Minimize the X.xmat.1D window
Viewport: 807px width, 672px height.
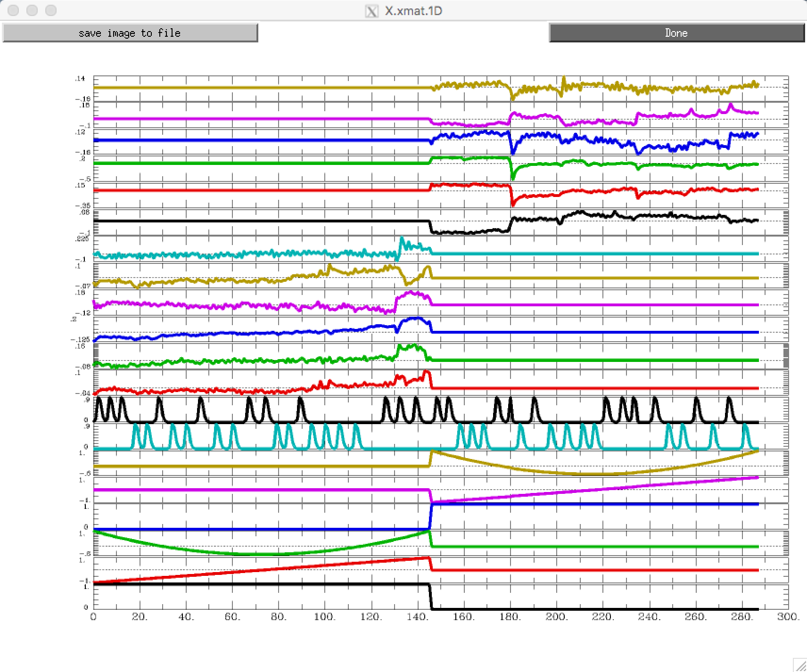[32, 10]
